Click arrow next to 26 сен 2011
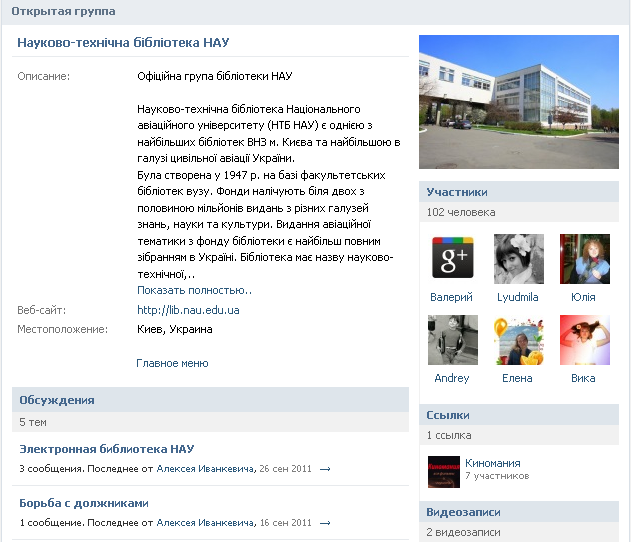 [x=325, y=469]
